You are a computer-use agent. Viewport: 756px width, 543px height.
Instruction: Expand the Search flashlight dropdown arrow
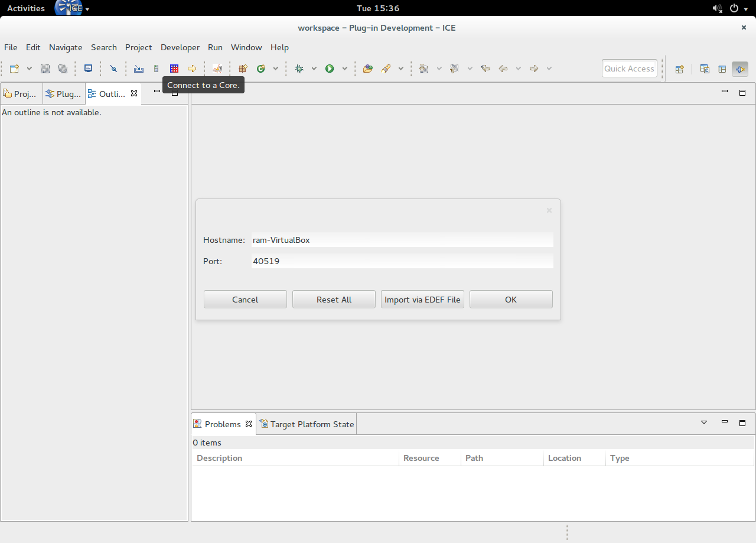pos(400,69)
